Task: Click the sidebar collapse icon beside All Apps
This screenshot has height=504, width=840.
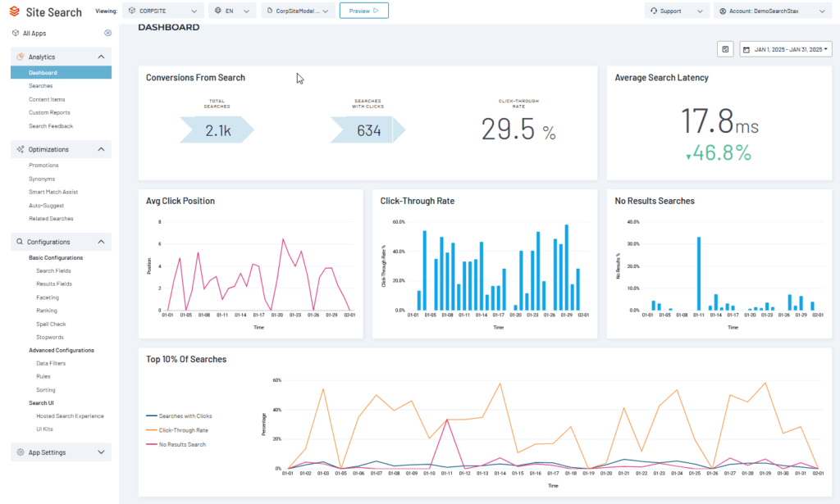Action: tap(107, 33)
